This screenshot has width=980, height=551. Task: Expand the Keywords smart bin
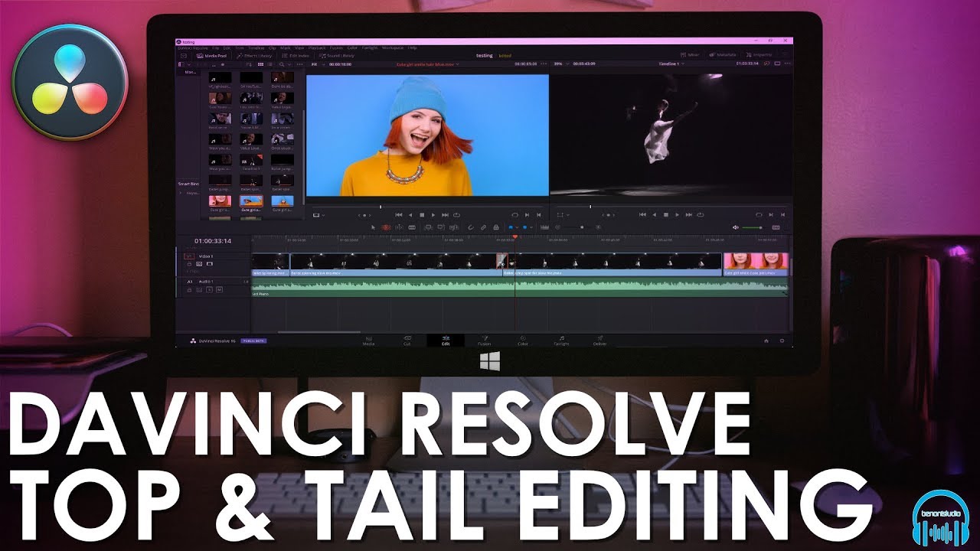pos(181,193)
